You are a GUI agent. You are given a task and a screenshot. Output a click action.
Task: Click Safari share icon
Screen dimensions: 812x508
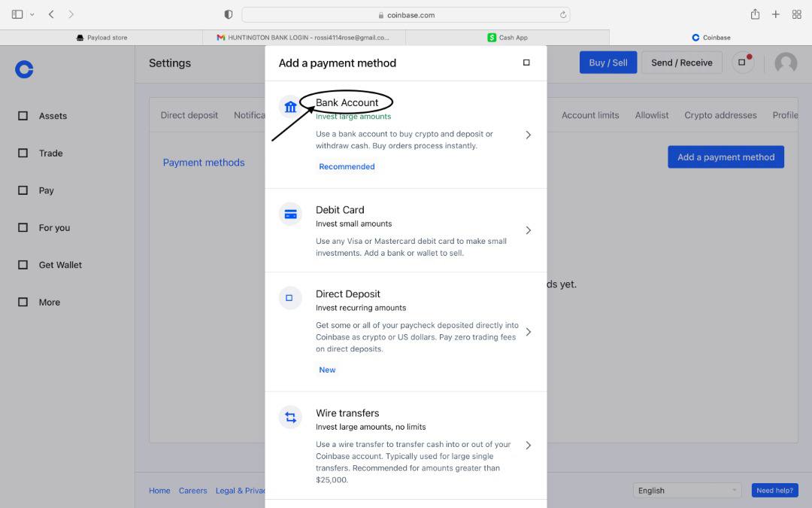coord(755,14)
